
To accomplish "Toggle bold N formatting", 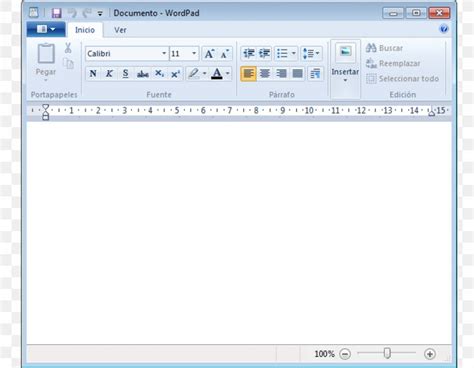I will pyautogui.click(x=93, y=73).
